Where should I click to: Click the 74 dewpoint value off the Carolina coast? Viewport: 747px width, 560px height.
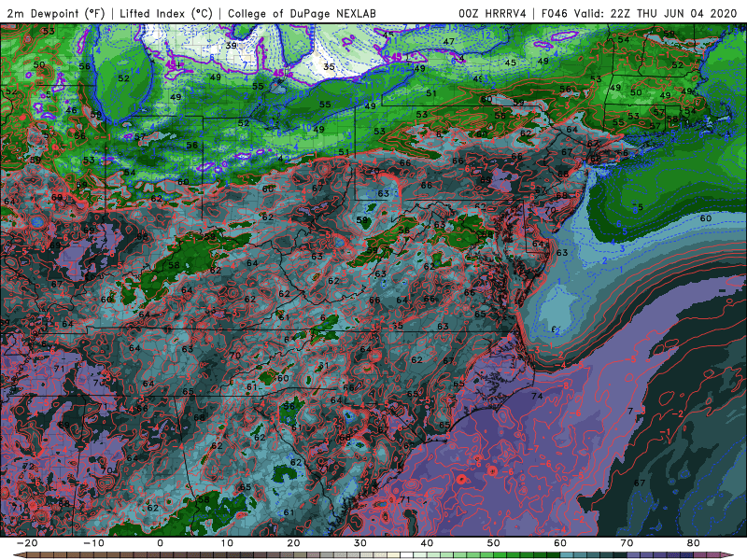(537, 396)
